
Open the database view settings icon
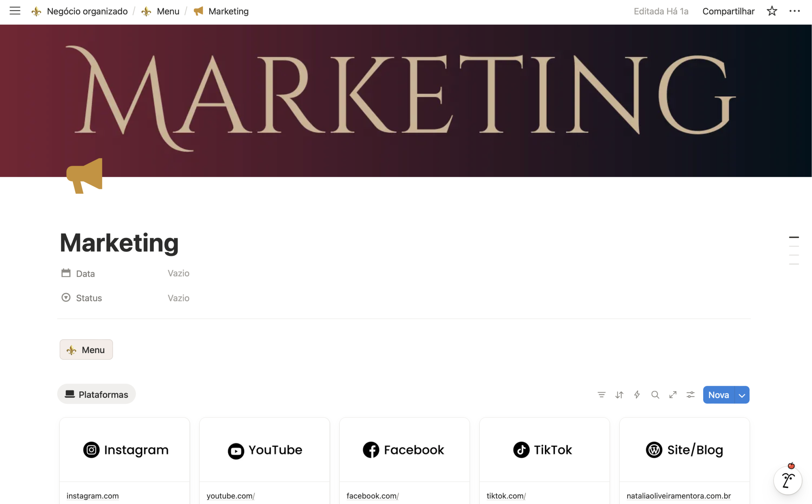pyautogui.click(x=690, y=395)
